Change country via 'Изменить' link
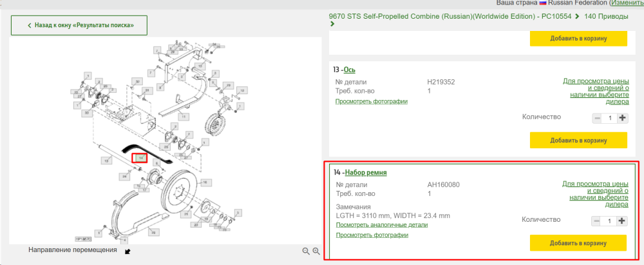 (627, 3)
